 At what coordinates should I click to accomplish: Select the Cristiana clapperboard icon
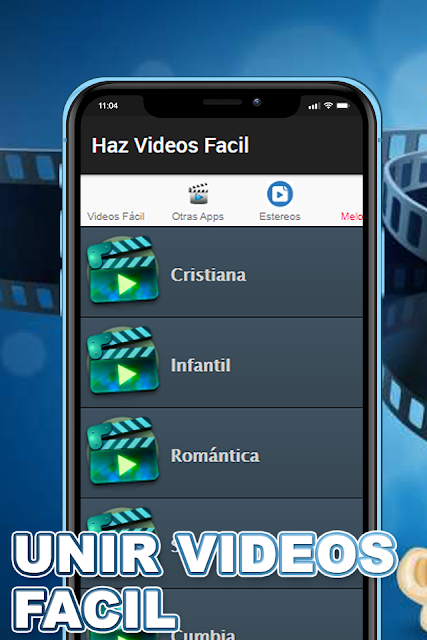(123, 270)
